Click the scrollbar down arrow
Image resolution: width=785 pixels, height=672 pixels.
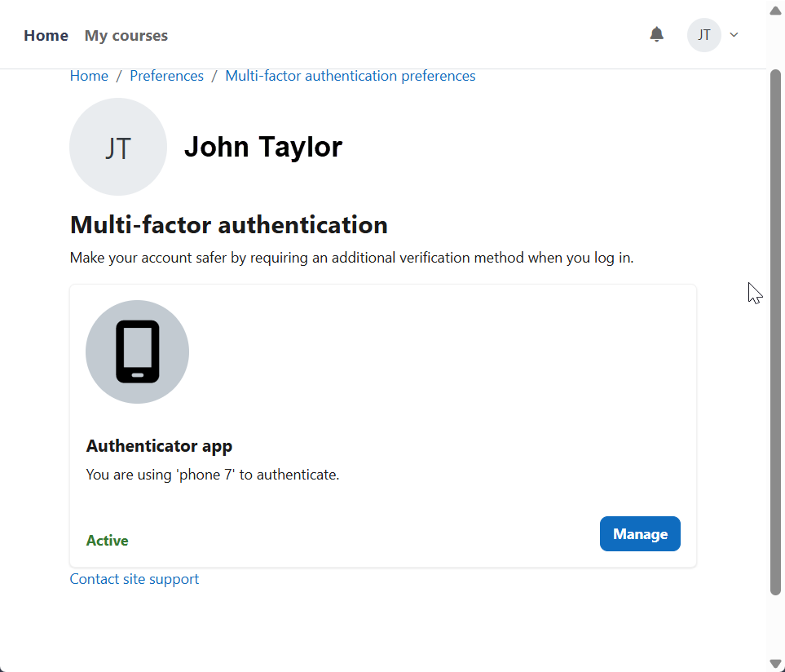click(x=775, y=663)
